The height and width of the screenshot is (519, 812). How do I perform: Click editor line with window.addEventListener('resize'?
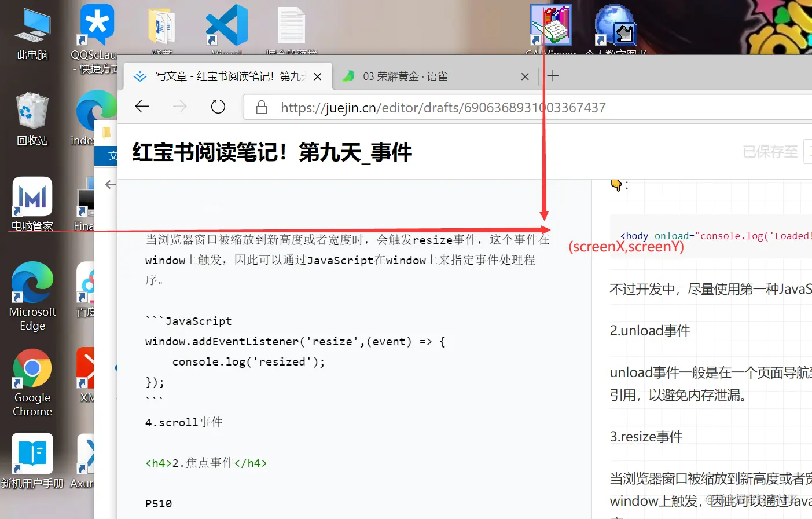(295, 341)
